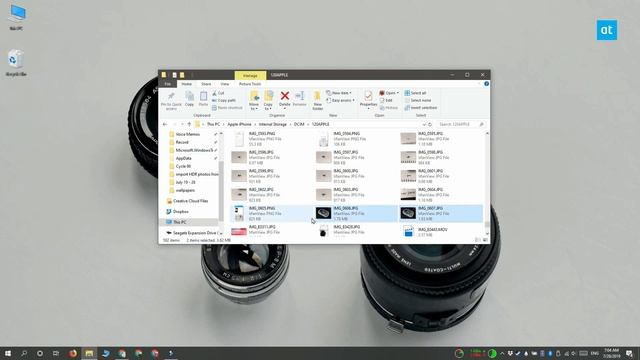Open Recycle Bin desktop icon
Screen dimensions: 640x360
16,63
